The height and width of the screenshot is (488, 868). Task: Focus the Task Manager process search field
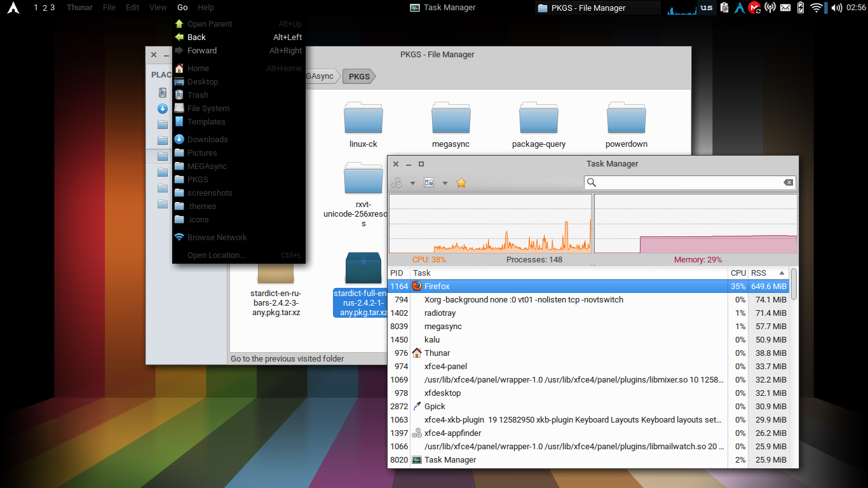[690, 182]
